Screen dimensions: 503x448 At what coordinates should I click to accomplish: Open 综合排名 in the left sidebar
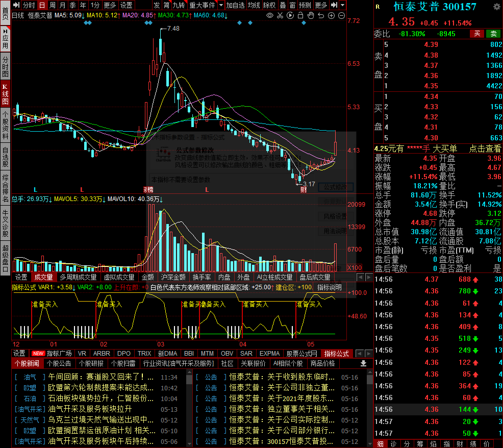click(6, 188)
